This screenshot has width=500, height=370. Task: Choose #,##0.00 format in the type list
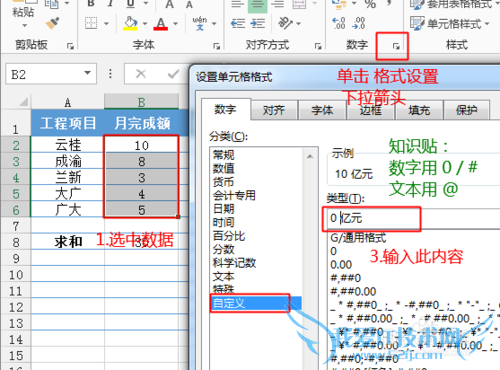[x=353, y=292]
